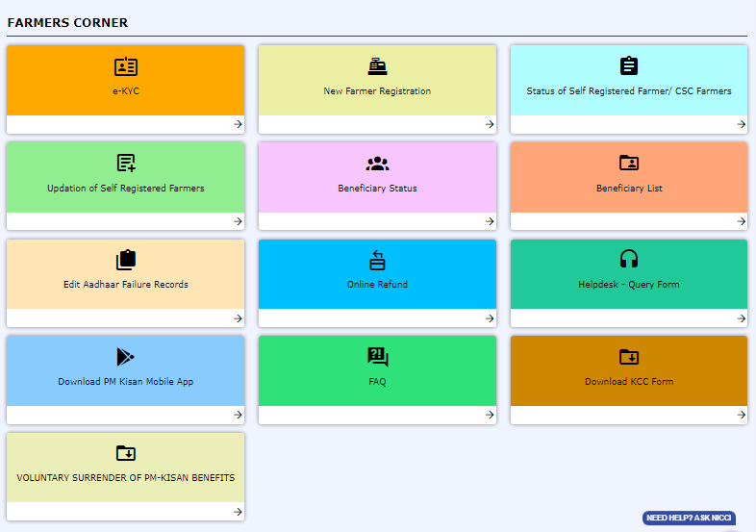Click the Beneficiary List folder icon
The image size is (756, 532).
(x=629, y=164)
